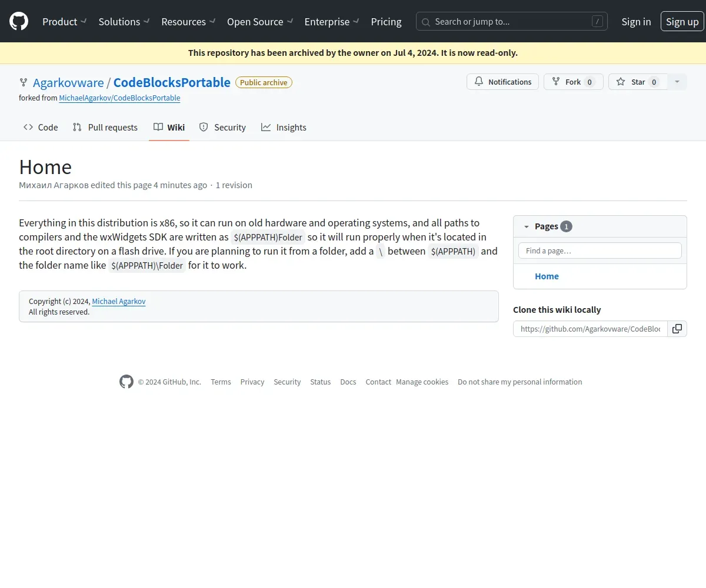Open the Docs footer link

point(348,382)
